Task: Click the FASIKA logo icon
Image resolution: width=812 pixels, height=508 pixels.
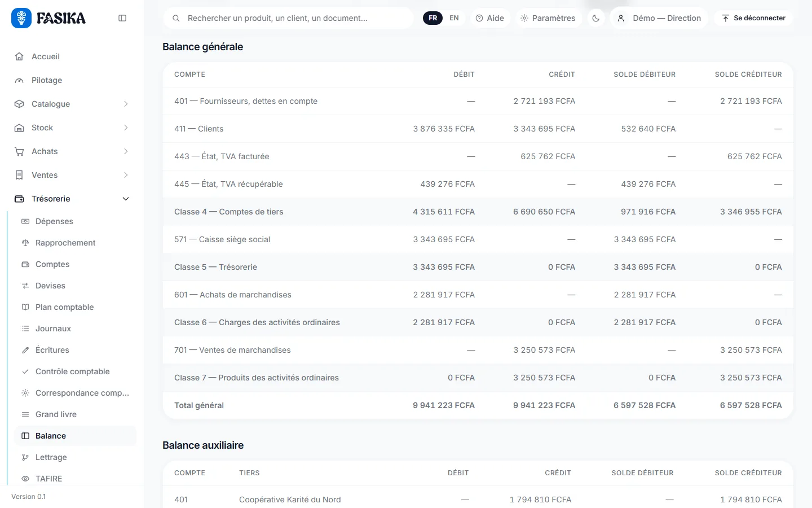Action: pos(21,18)
